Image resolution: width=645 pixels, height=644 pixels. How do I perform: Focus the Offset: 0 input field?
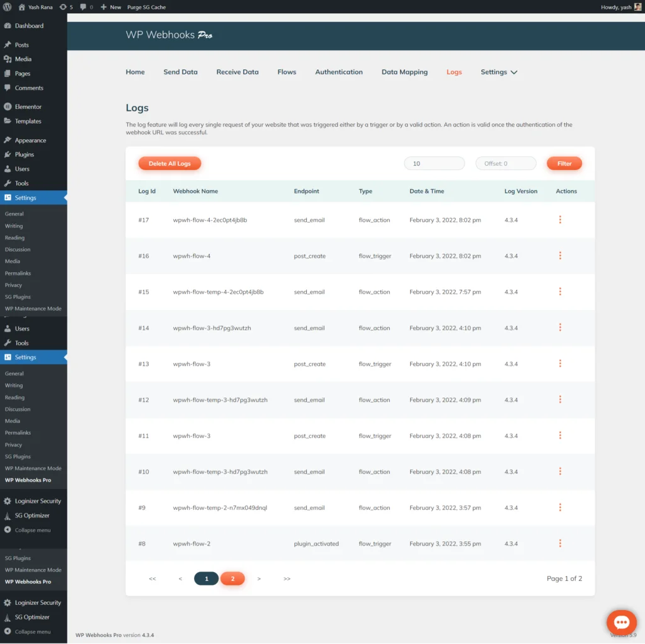pos(506,163)
